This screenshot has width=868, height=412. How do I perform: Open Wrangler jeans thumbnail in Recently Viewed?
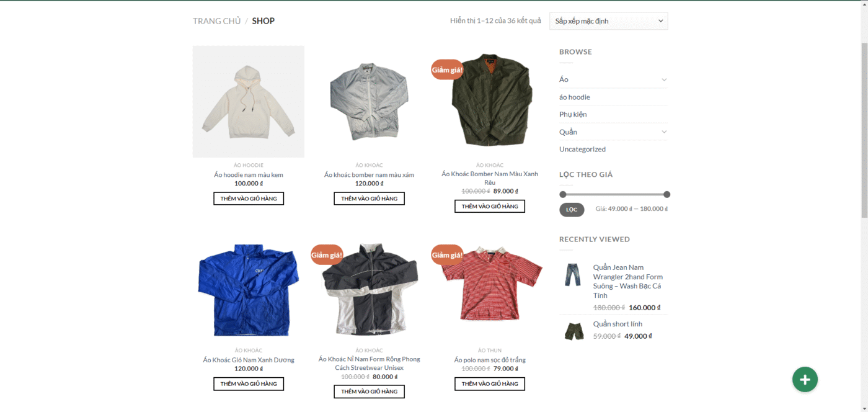tap(573, 275)
